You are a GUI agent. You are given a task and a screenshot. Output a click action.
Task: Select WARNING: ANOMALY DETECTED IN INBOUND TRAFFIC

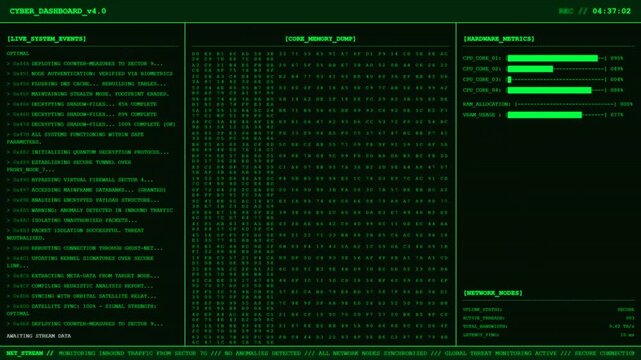(x=90, y=210)
